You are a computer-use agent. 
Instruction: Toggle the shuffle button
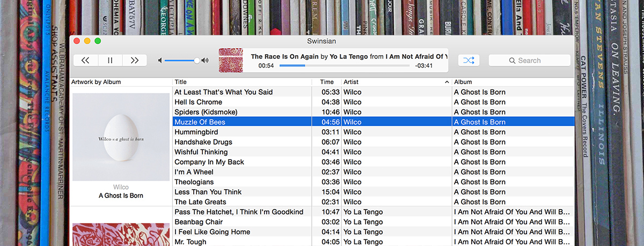(469, 61)
